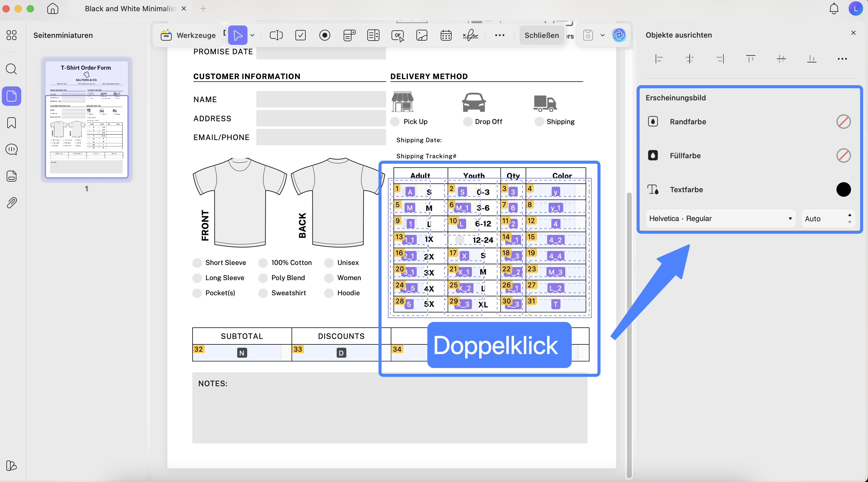Viewport: 868px width, 482px height.
Task: Select the date field tool
Action: click(x=446, y=35)
